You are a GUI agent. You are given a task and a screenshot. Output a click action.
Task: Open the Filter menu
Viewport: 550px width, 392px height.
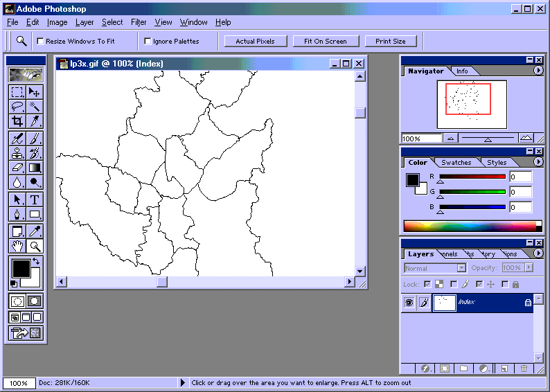pyautogui.click(x=139, y=22)
